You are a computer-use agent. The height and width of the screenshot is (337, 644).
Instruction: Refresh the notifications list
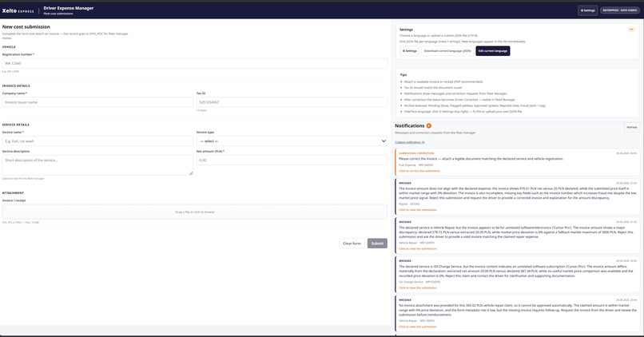pos(632,127)
